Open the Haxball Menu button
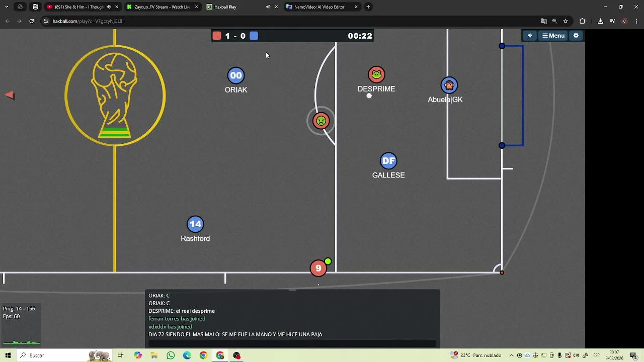The width and height of the screenshot is (644, 362). point(553,36)
